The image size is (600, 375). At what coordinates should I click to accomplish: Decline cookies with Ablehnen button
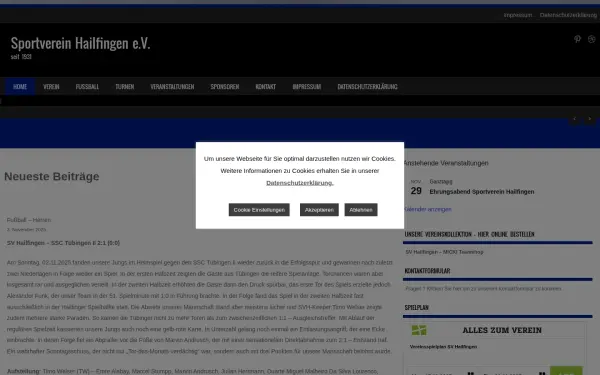[361, 210]
